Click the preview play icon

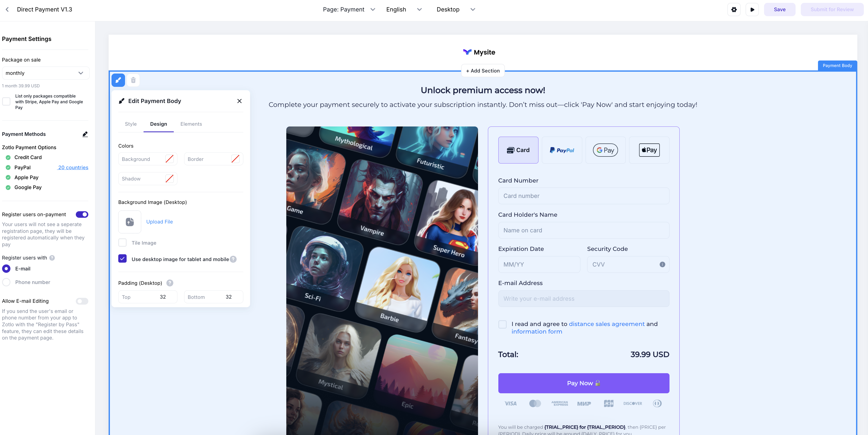click(x=752, y=9)
